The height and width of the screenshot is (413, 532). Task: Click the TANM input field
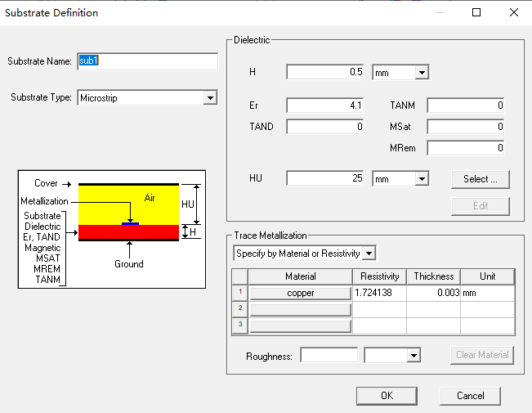(466, 105)
